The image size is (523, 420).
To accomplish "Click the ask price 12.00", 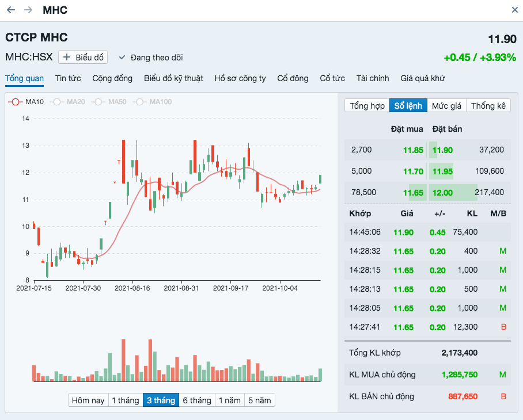I will (x=442, y=193).
